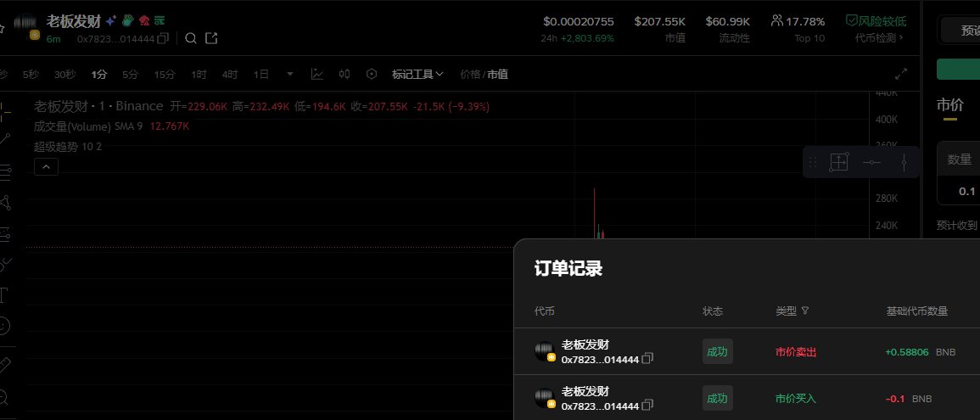980x420 pixels.
Task: Select the horizontal lines Fibonacci tool
Action: tap(5, 172)
